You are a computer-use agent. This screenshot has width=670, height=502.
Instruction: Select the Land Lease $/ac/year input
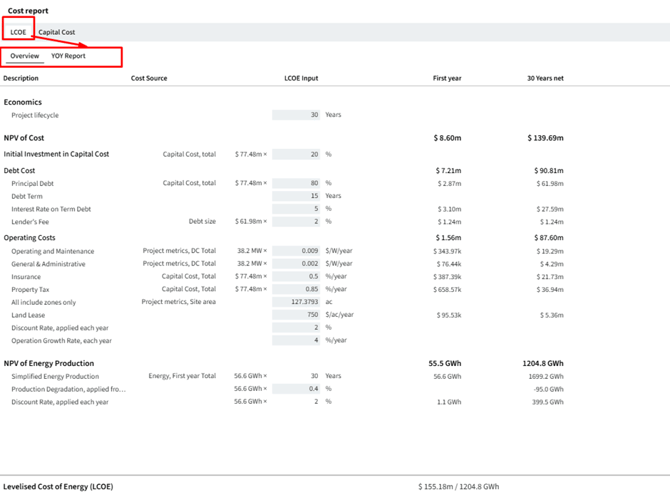click(296, 314)
